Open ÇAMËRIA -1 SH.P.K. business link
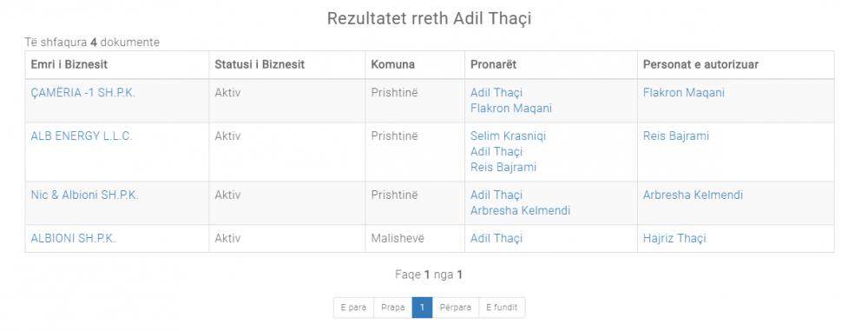 click(83, 93)
